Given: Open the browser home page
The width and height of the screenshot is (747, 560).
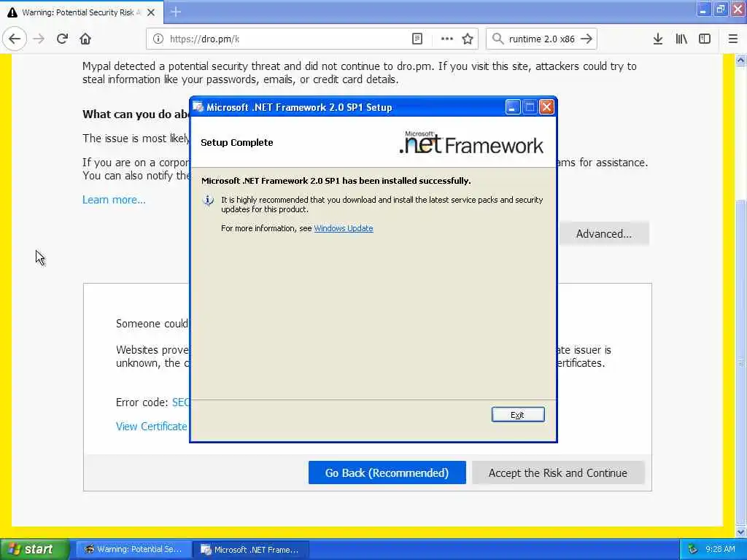Looking at the screenshot, I should (x=85, y=39).
